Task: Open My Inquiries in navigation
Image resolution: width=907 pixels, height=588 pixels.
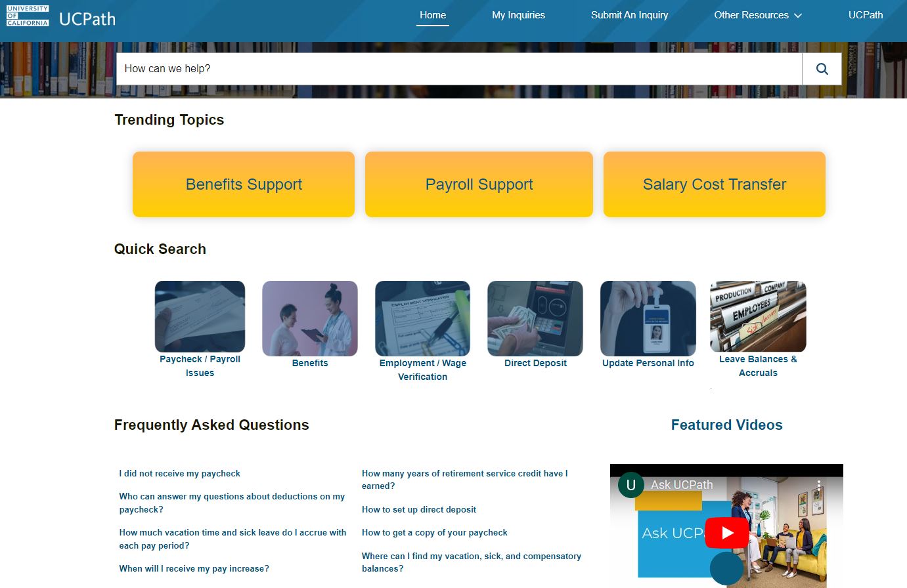Action: 518,15
